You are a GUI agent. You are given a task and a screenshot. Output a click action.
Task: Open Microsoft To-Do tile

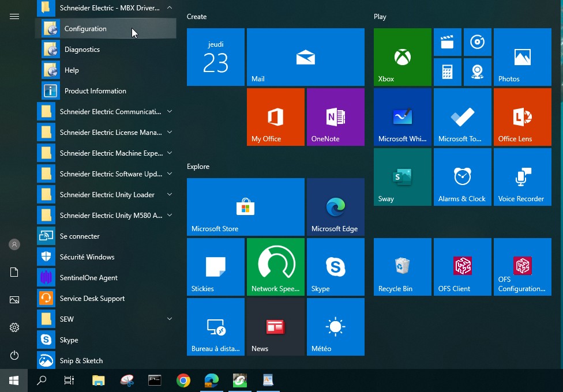(463, 117)
